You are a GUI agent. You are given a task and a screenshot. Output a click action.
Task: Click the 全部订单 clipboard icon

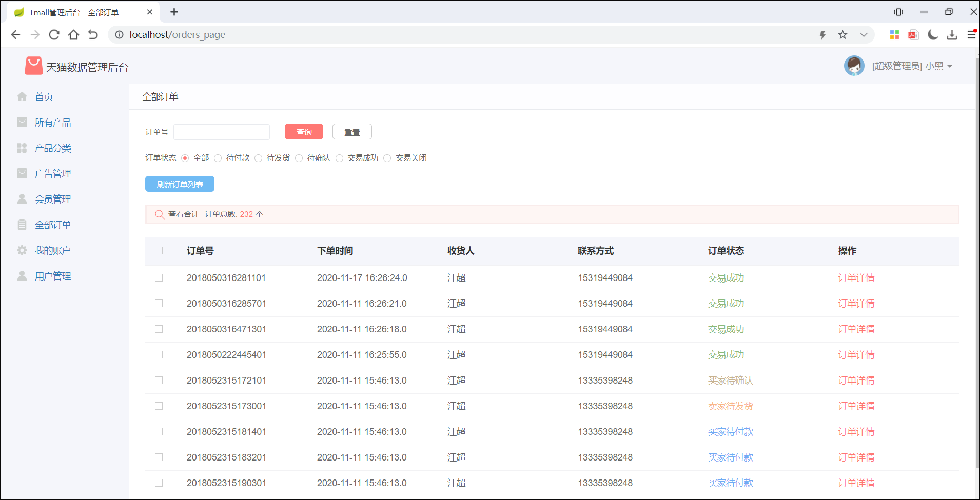point(22,225)
